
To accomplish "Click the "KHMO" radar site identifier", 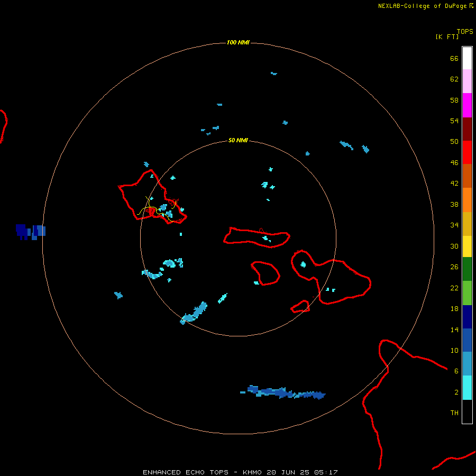I will point(252,472).
